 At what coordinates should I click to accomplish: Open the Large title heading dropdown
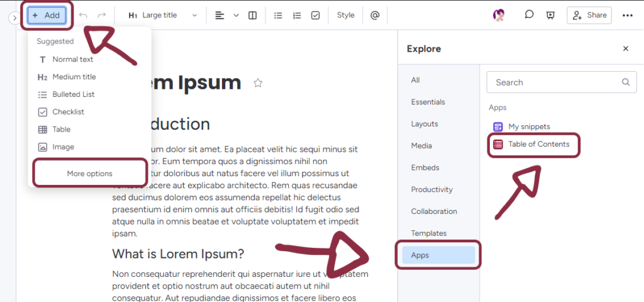(163, 15)
